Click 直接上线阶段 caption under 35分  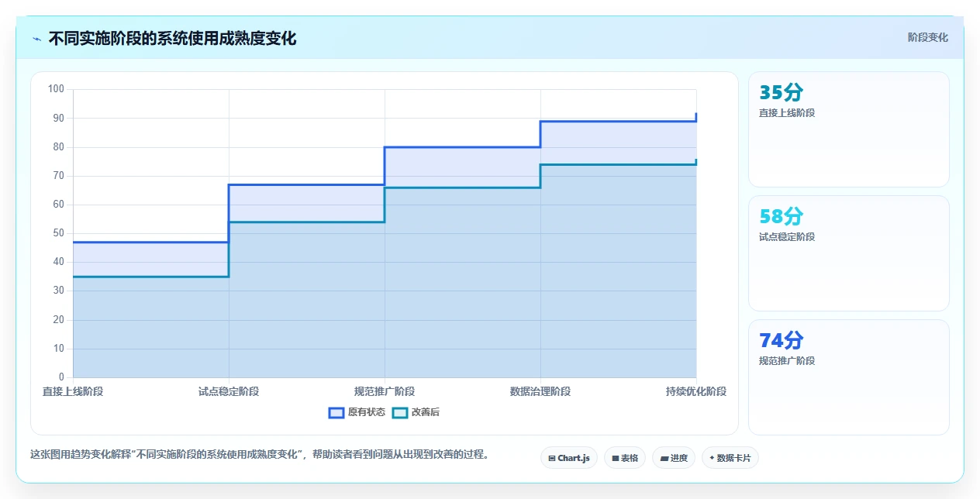click(x=787, y=113)
